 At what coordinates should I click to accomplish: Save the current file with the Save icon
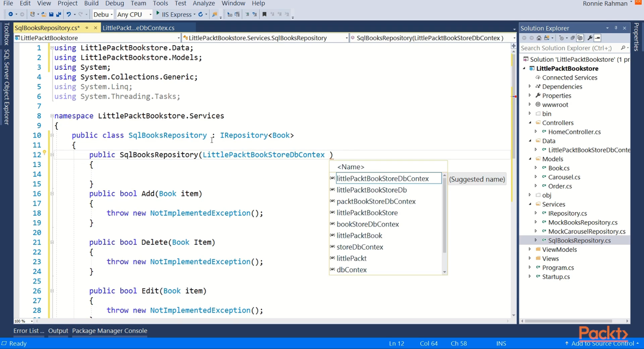pyautogui.click(x=51, y=14)
